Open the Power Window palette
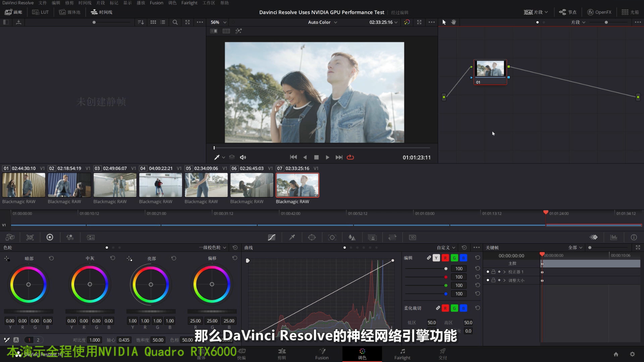This screenshot has width=644, height=362. [312, 237]
